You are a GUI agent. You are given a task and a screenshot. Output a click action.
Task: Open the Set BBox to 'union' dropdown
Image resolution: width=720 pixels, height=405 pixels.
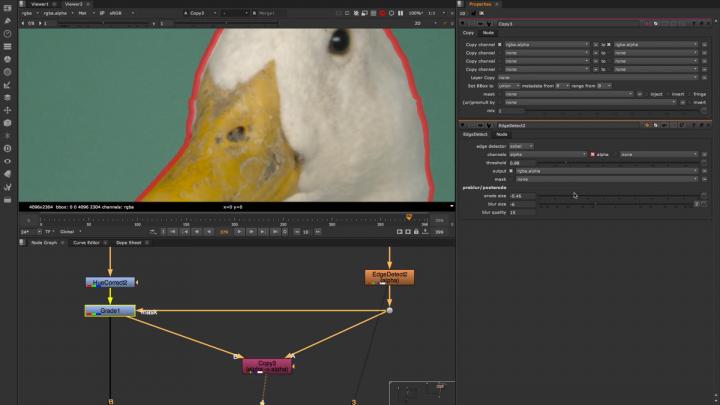pos(509,86)
